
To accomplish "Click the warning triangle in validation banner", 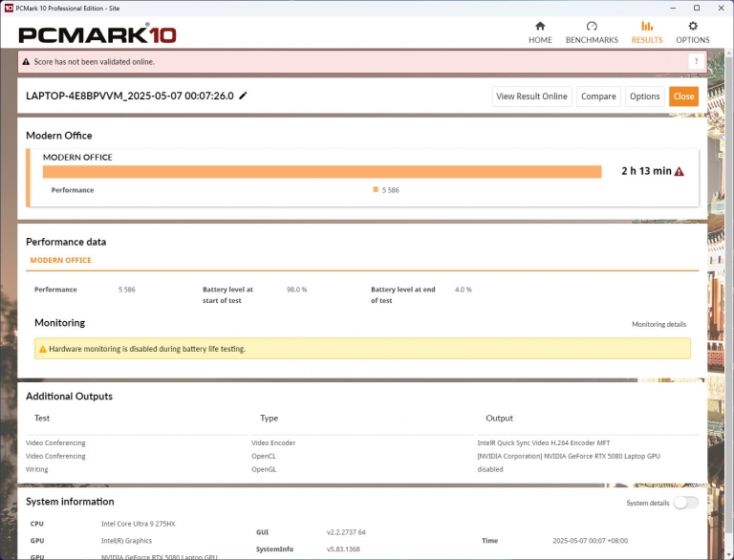I will pyautogui.click(x=26, y=62).
